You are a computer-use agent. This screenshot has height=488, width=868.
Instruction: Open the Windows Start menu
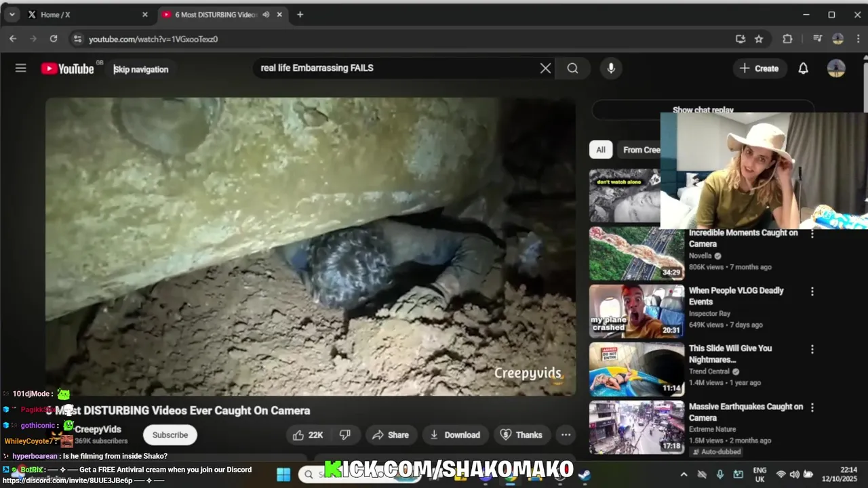coord(283,474)
